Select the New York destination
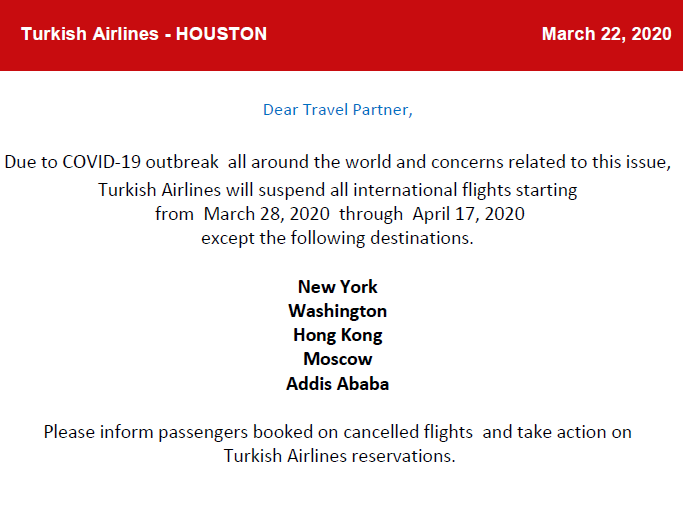683x522 pixels. [x=338, y=287]
